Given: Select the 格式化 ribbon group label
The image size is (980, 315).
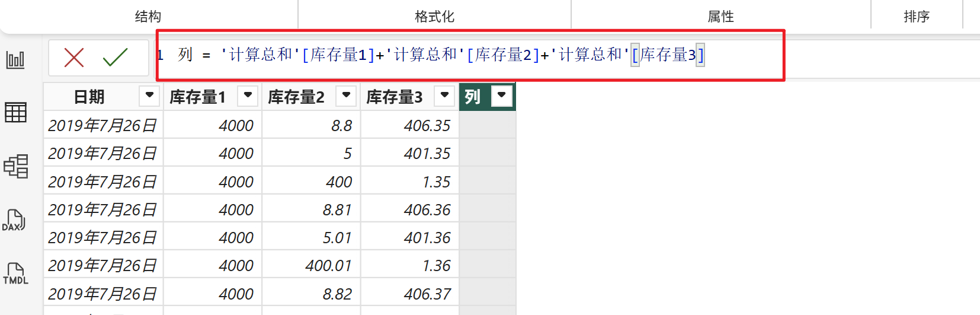Looking at the screenshot, I should pyautogui.click(x=434, y=17).
